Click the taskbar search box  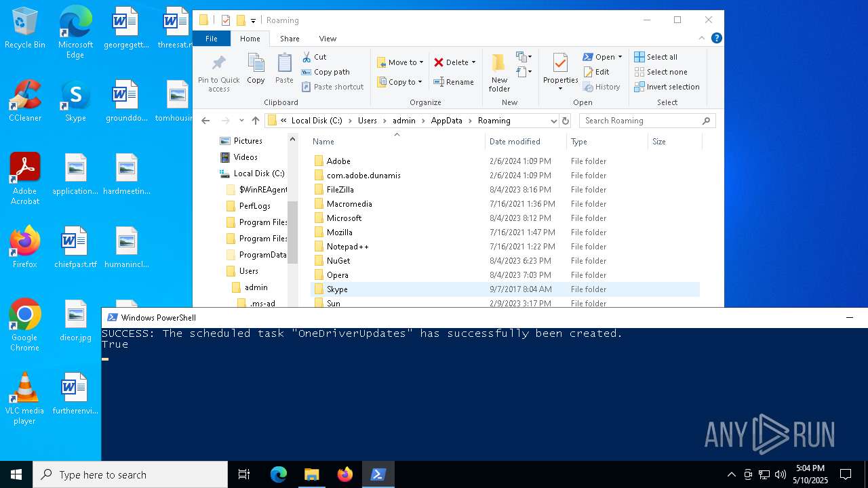coord(130,474)
